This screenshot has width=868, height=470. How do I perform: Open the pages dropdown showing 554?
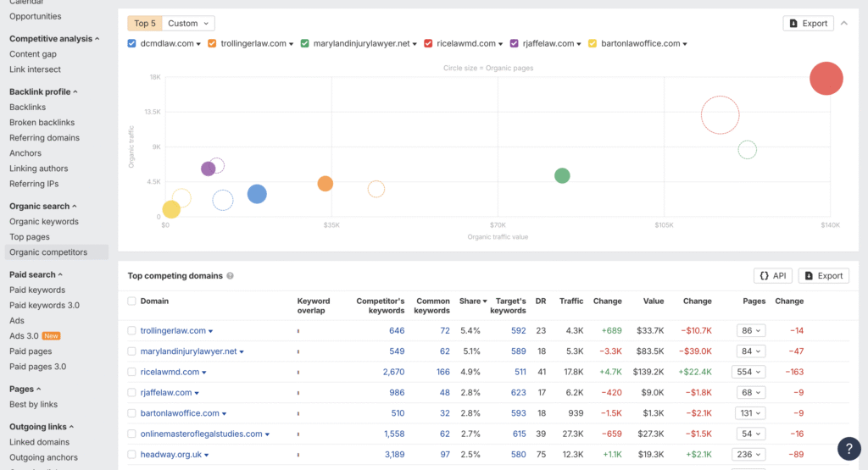pos(751,372)
